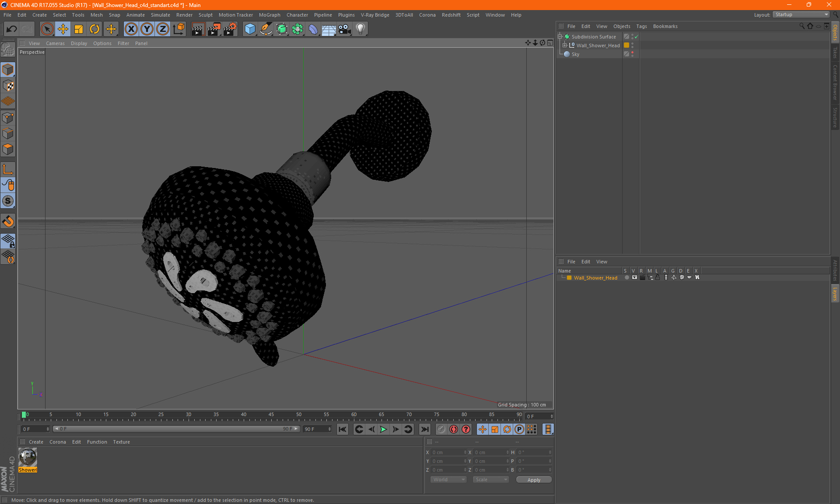Click frame 45 on timeline ruler
This screenshot has width=840, height=504.
tap(271, 415)
